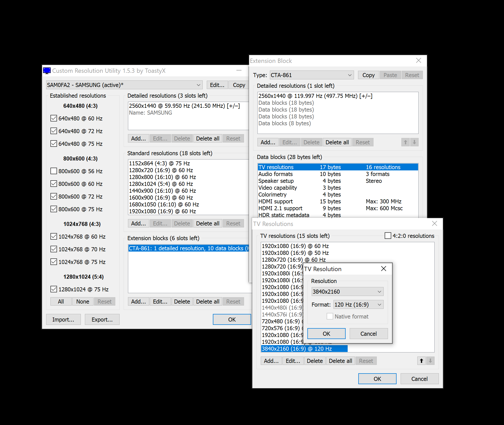Click the move-up arrow in TV Resolutions dialog
This screenshot has width=504, height=425.
tap(421, 361)
